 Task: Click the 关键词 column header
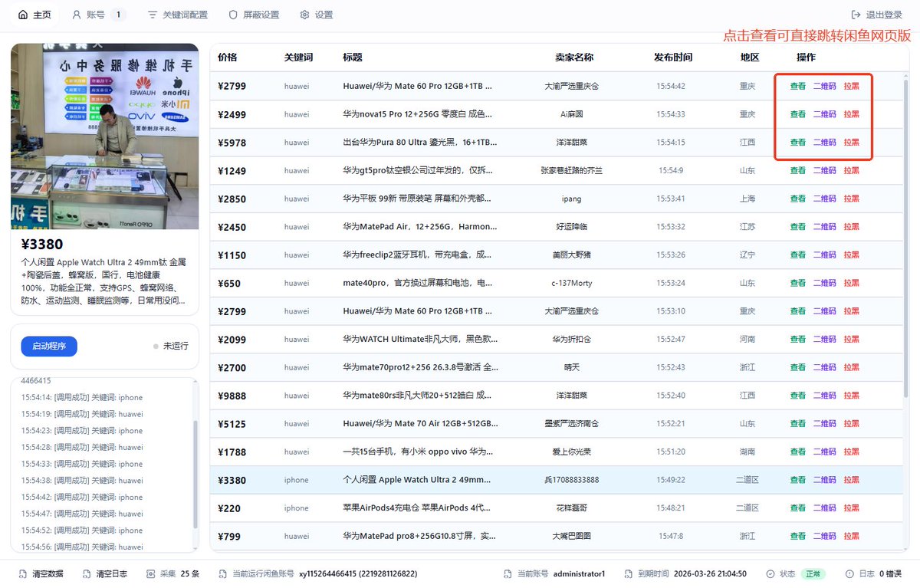(298, 57)
